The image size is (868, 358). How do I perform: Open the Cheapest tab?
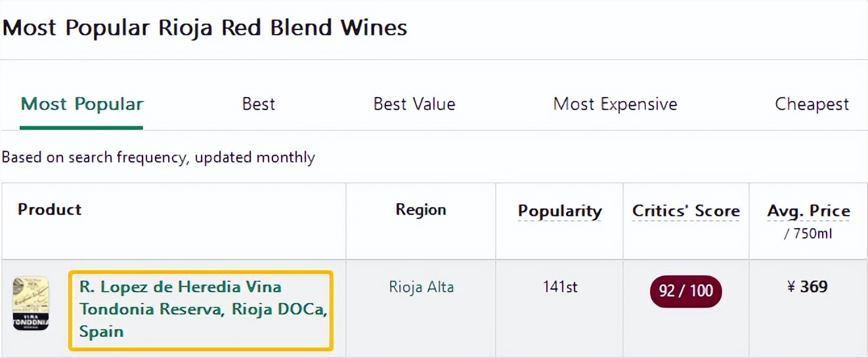(812, 104)
